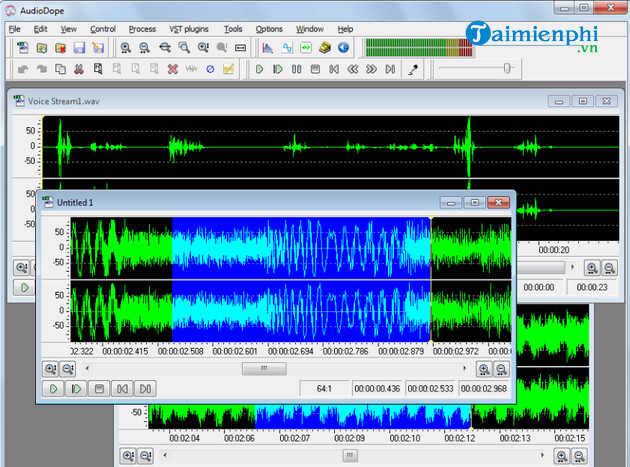Go to start in the Untitled 1 window
630x467 pixels.
click(122, 389)
